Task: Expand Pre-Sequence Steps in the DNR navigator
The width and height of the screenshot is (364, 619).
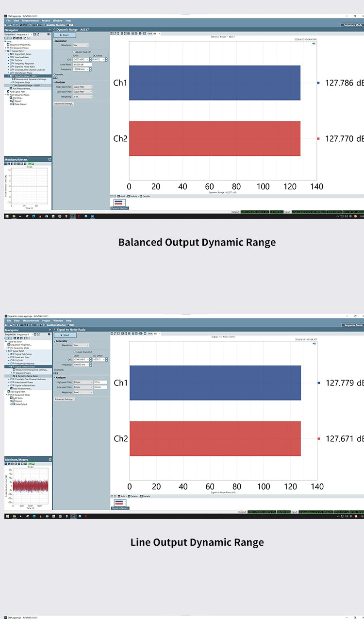Action: coord(7,48)
